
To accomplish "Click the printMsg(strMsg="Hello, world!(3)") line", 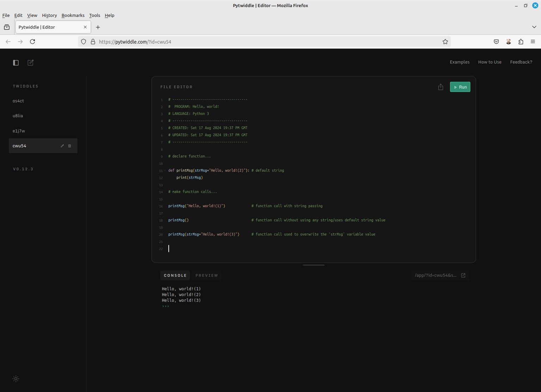I will (204, 234).
